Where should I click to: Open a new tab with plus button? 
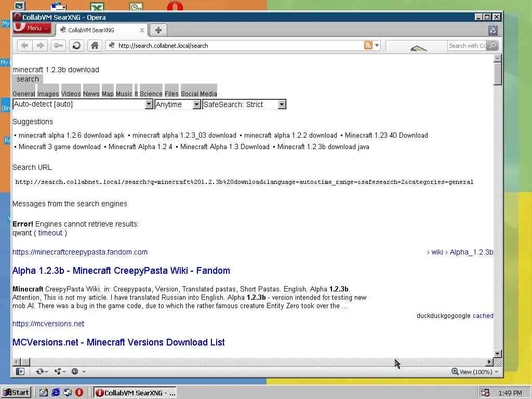158,30
